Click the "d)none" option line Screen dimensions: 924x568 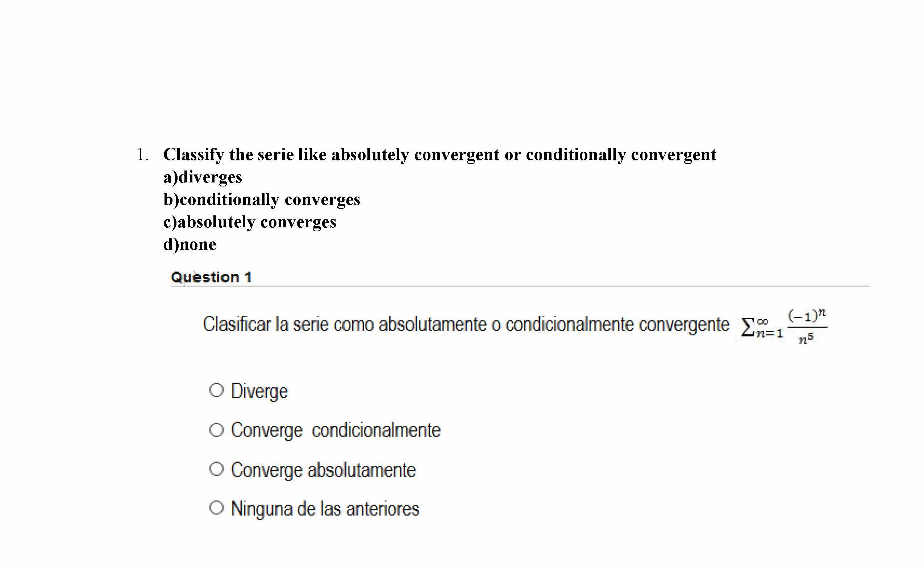[x=190, y=245]
